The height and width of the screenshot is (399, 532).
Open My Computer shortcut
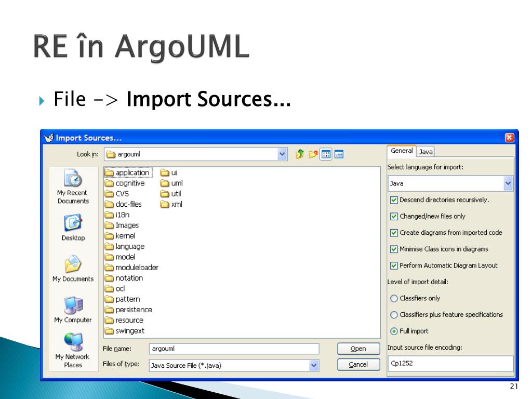[x=73, y=310]
